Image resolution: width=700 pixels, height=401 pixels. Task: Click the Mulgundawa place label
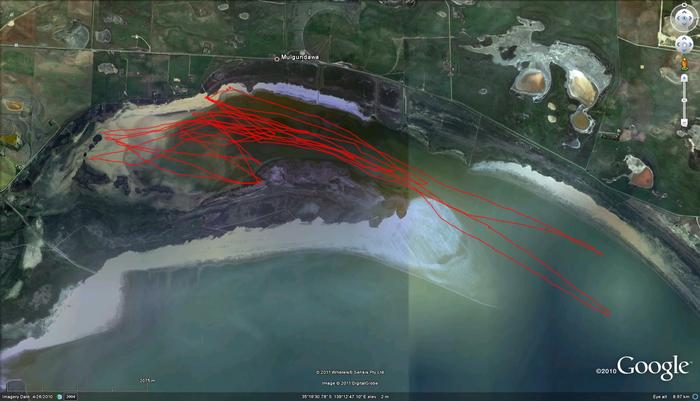(x=301, y=58)
